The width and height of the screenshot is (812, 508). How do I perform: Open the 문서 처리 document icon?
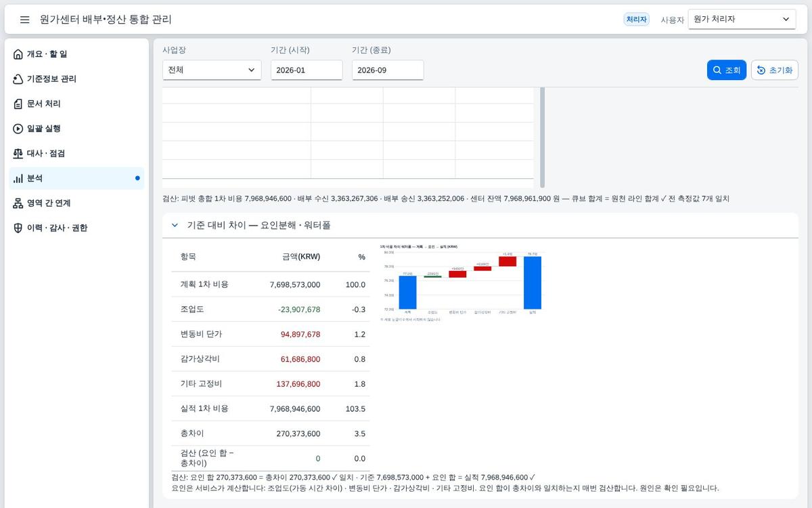(x=18, y=104)
